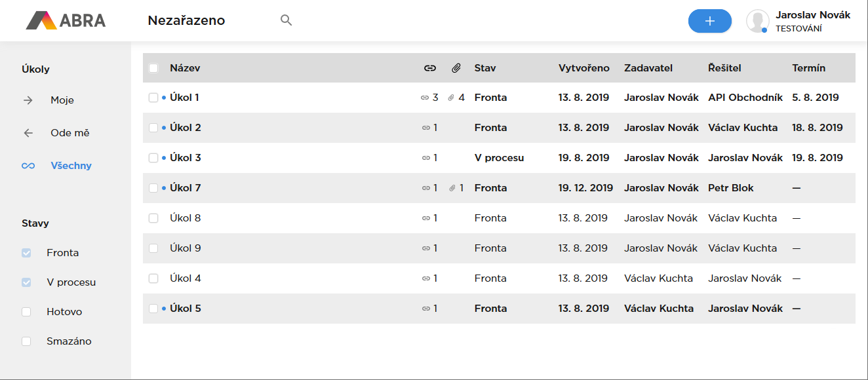Enable the Hotovo state filter

(26, 312)
